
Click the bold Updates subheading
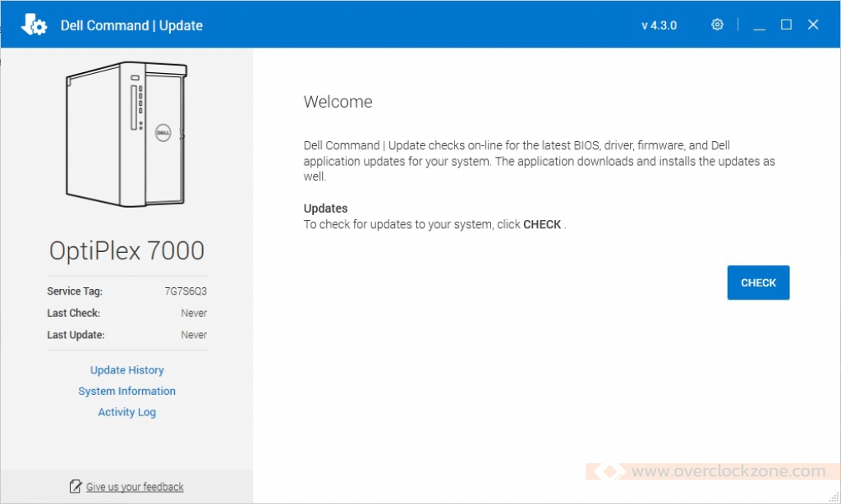(x=325, y=208)
